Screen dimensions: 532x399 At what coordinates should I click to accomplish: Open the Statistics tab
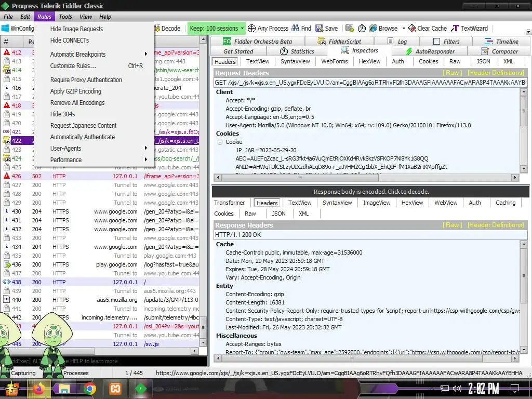[x=297, y=51]
